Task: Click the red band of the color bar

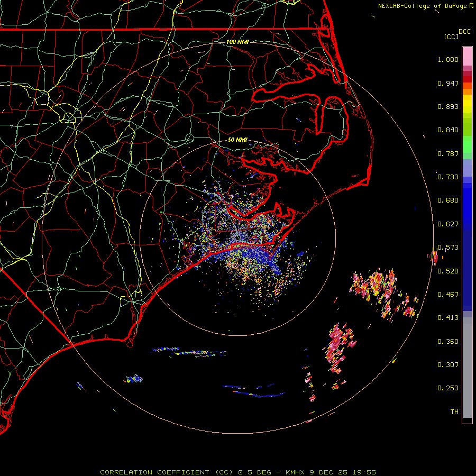Action: pyautogui.click(x=467, y=79)
